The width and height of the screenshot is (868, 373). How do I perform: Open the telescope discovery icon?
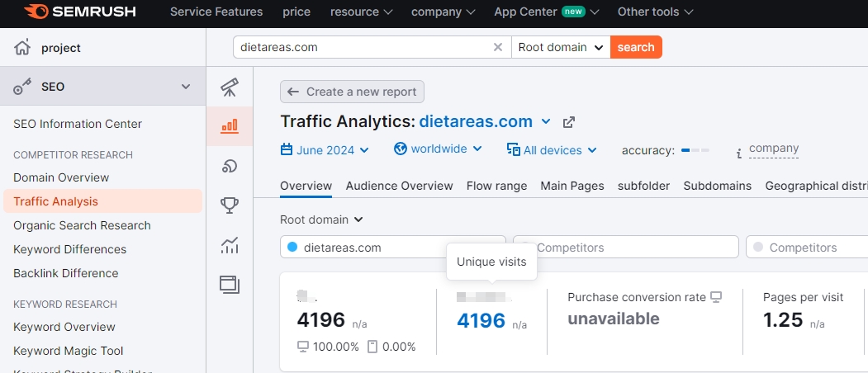click(x=230, y=87)
